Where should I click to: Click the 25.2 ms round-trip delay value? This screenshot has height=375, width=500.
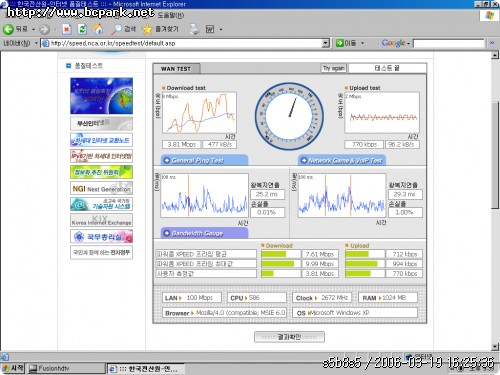[268, 194]
